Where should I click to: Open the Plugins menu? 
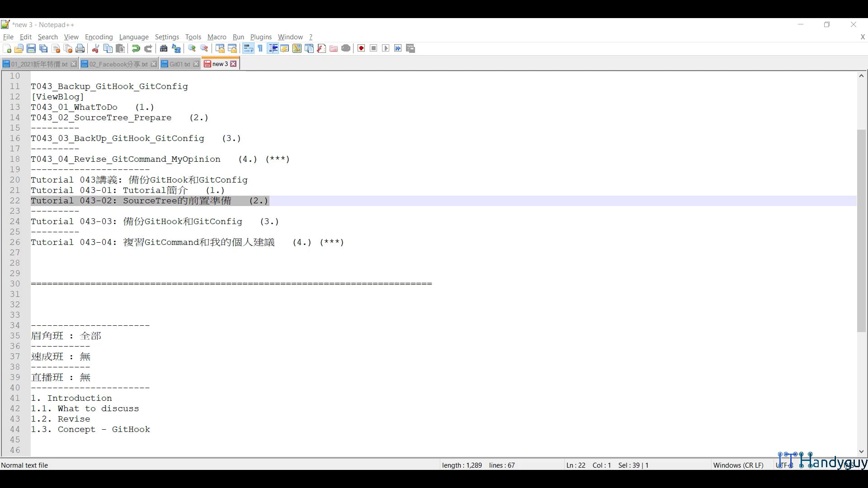(x=261, y=37)
